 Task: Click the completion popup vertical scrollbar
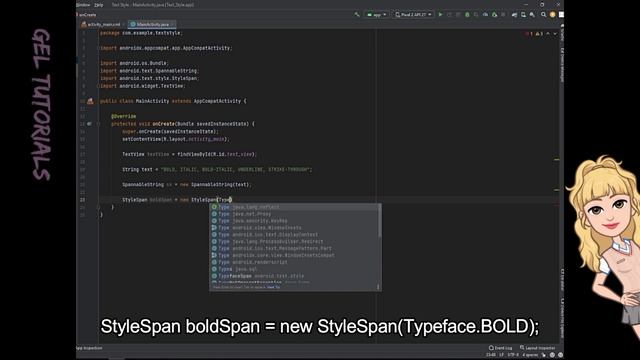click(379, 220)
